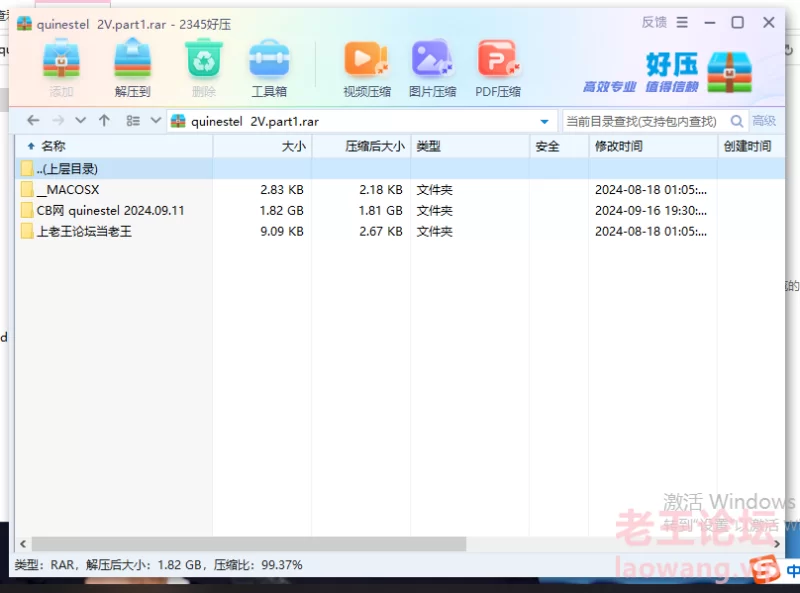
Task: Click the 2.18 KB compressed size cell
Action: tap(381, 189)
